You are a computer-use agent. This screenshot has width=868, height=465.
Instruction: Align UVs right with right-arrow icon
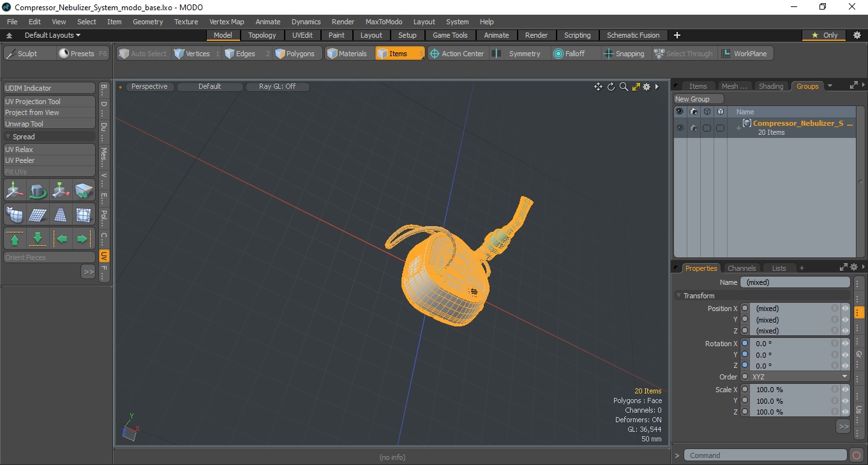[x=84, y=239]
